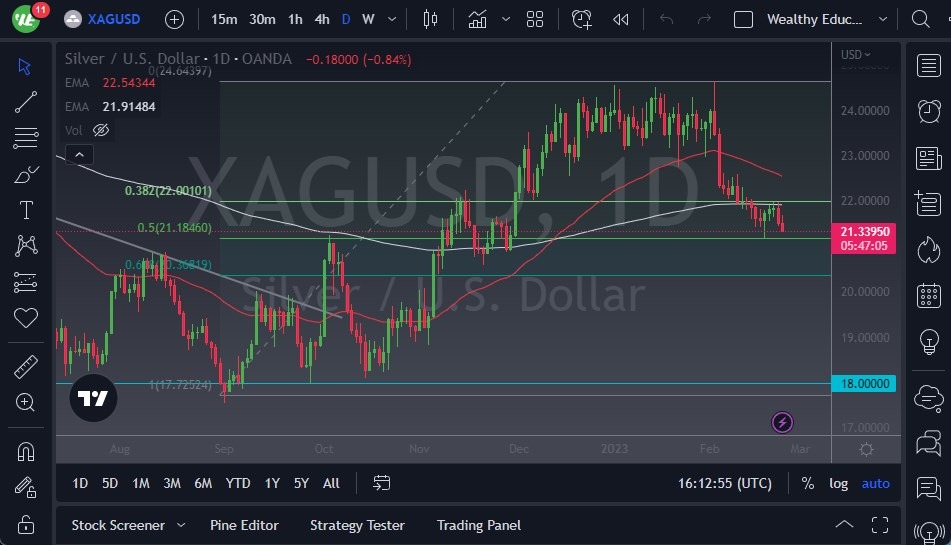
Task: Open the Stock Screener tab
Action: point(118,526)
